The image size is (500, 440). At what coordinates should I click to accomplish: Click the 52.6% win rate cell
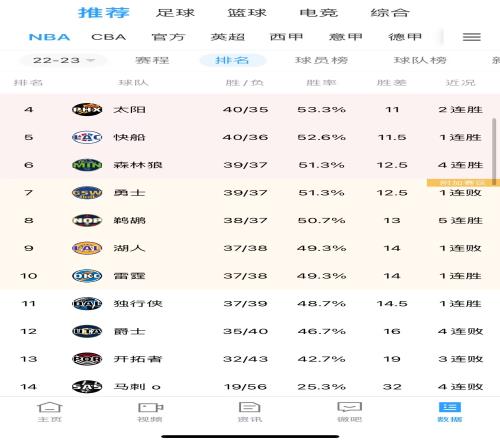pos(321,137)
